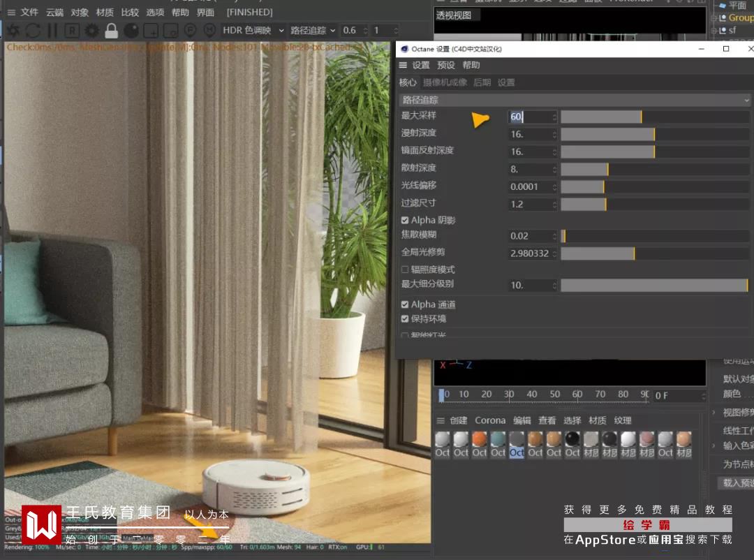Open the 预设 menu in Octane settings
The height and width of the screenshot is (560, 754).
tap(445, 65)
